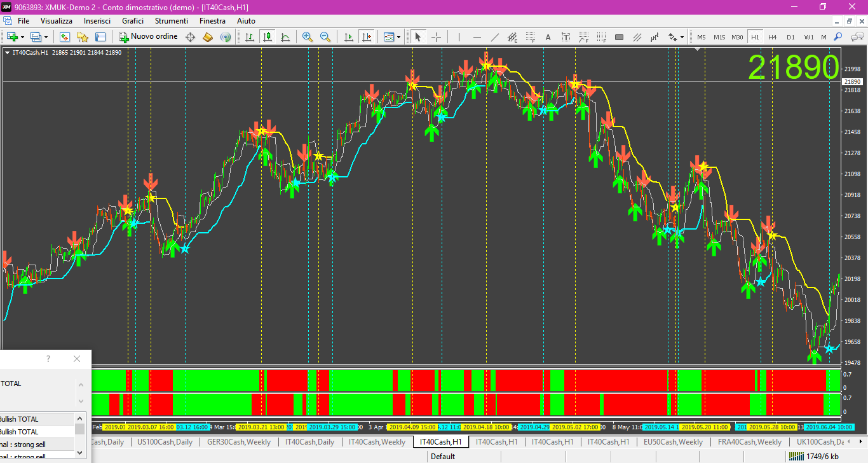Click the question mark help button in popup
This screenshot has width=868, height=463.
(x=48, y=359)
